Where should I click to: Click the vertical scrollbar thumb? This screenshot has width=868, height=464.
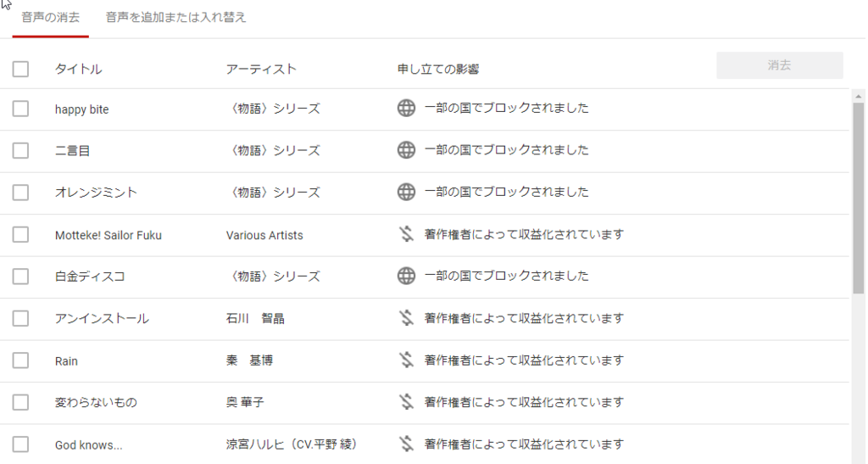(x=859, y=198)
